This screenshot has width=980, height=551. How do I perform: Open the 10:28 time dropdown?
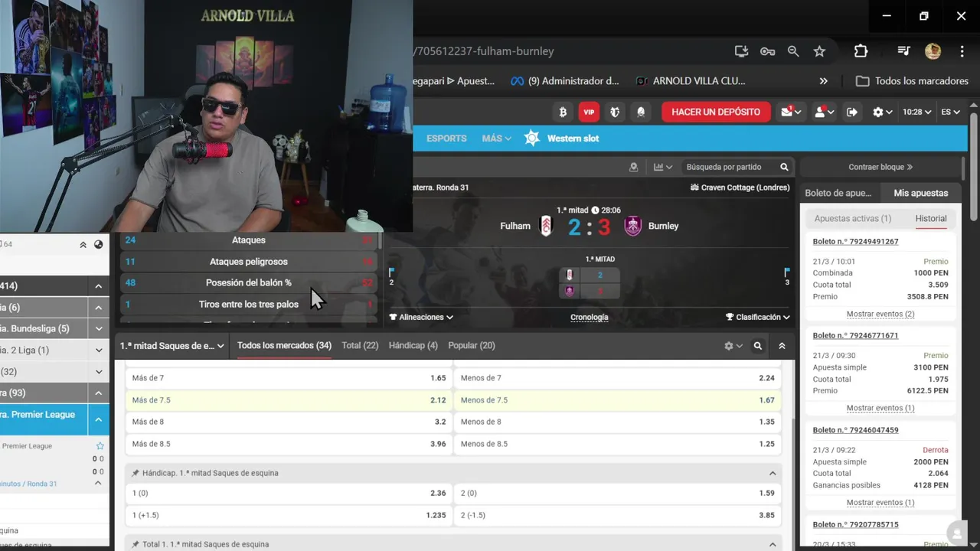[x=916, y=112]
